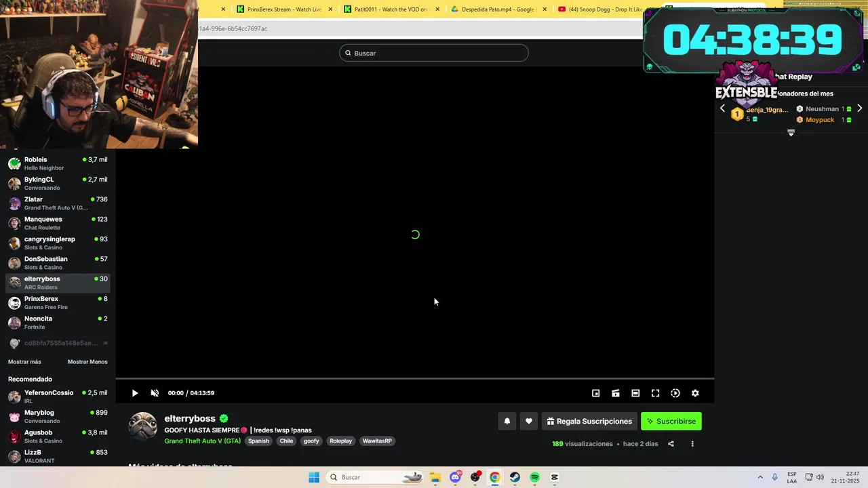Open Robleis channel in sidebar

click(x=58, y=163)
